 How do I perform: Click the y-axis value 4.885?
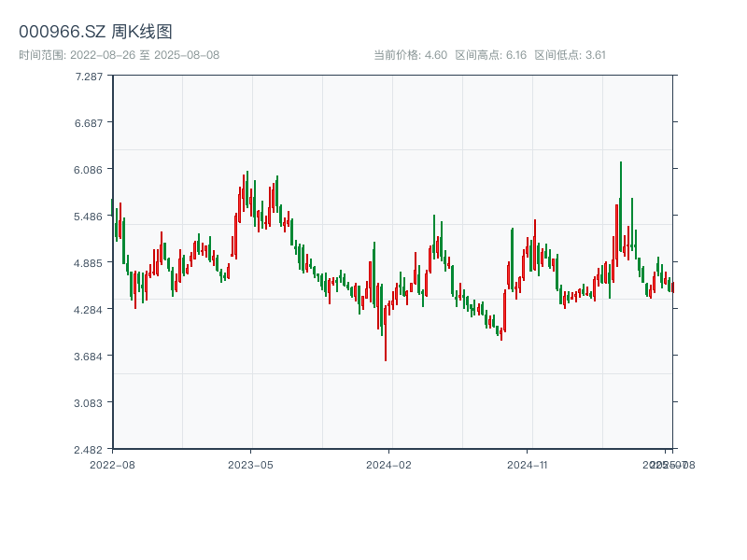[88, 263]
